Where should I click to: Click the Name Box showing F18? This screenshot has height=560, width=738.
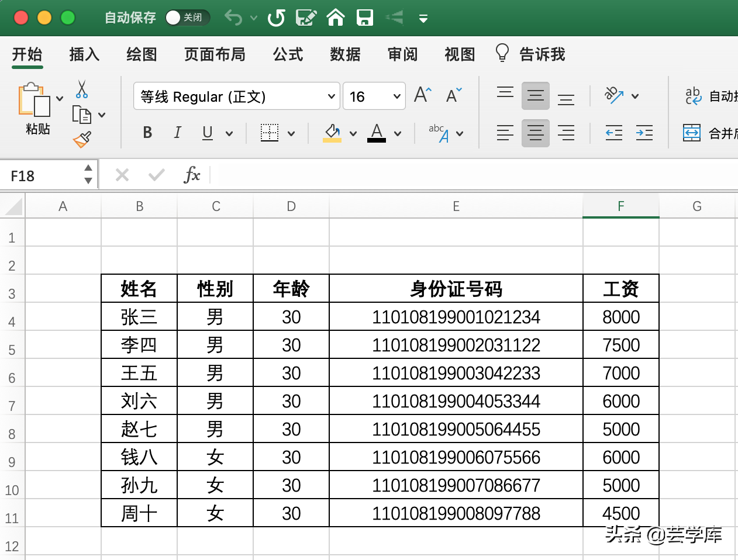(x=42, y=175)
